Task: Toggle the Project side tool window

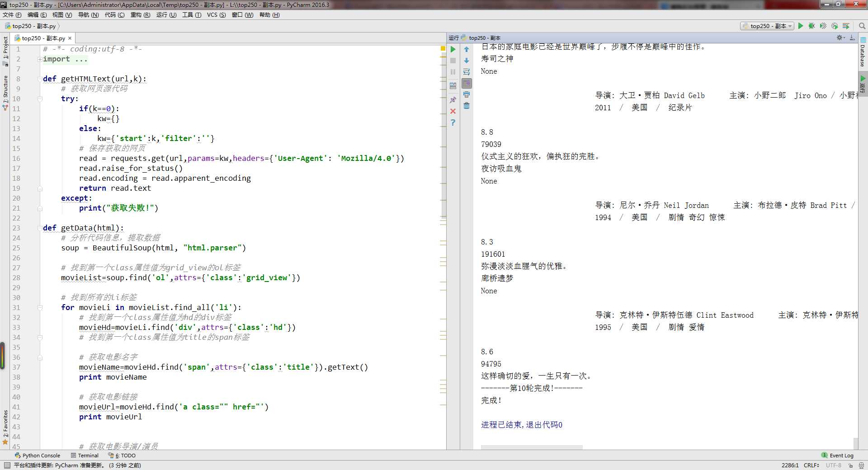Action: point(5,51)
